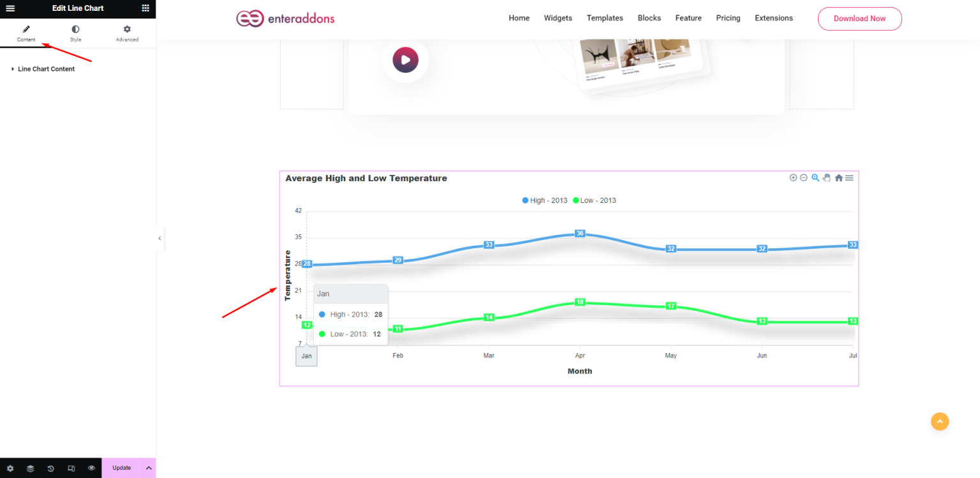Click the Update button

(x=121, y=468)
